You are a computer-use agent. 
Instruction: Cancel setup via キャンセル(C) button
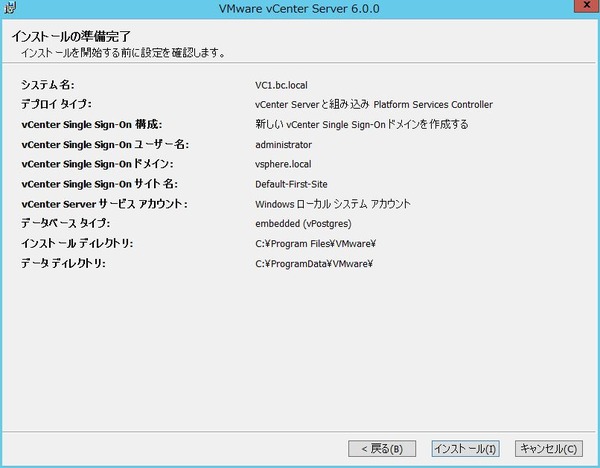click(x=549, y=448)
